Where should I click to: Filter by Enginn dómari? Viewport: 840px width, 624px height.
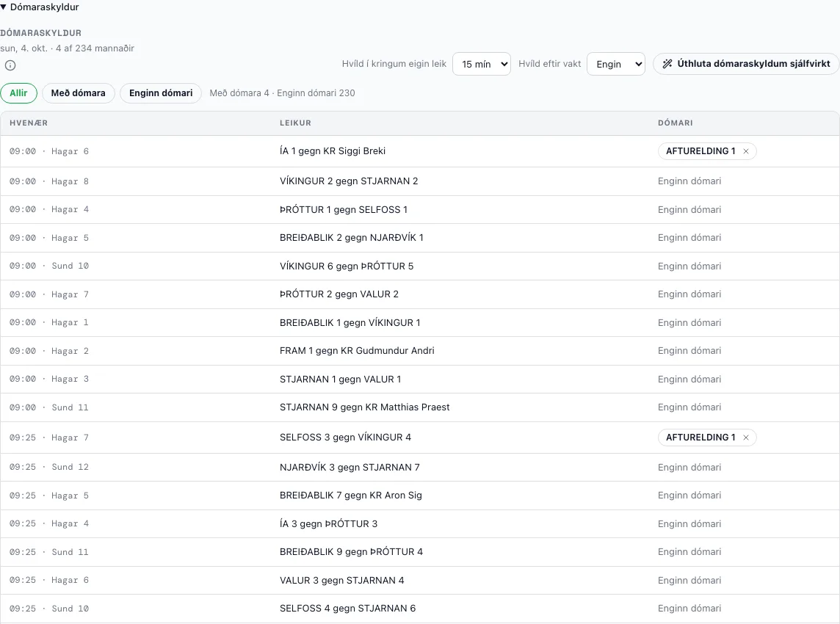[x=161, y=93]
